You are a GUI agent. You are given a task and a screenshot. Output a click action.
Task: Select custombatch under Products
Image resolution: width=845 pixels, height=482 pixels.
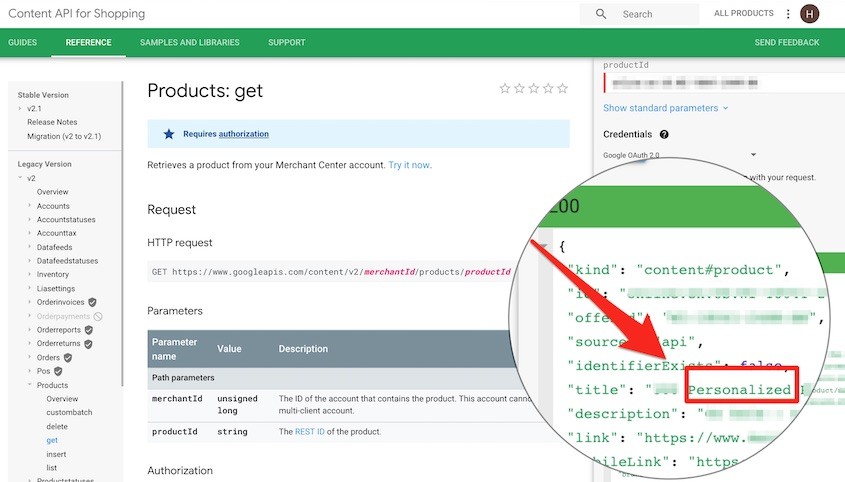pos(69,412)
